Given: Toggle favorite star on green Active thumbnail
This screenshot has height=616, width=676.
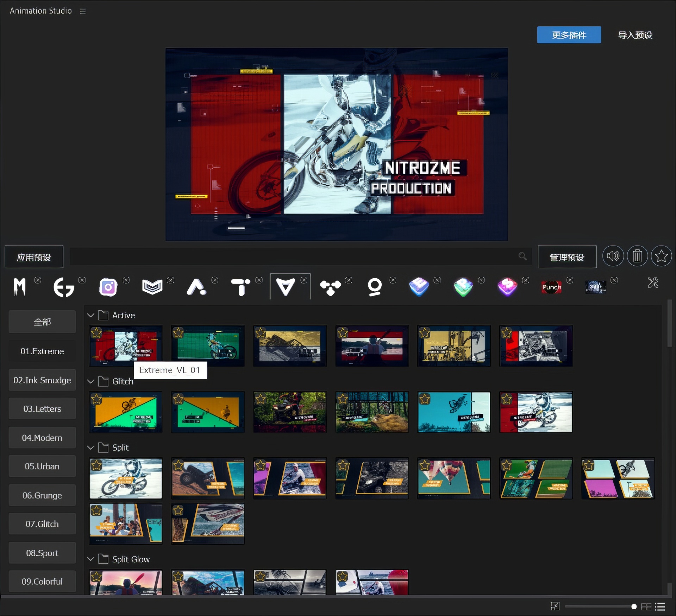Looking at the screenshot, I should pyautogui.click(x=178, y=332).
